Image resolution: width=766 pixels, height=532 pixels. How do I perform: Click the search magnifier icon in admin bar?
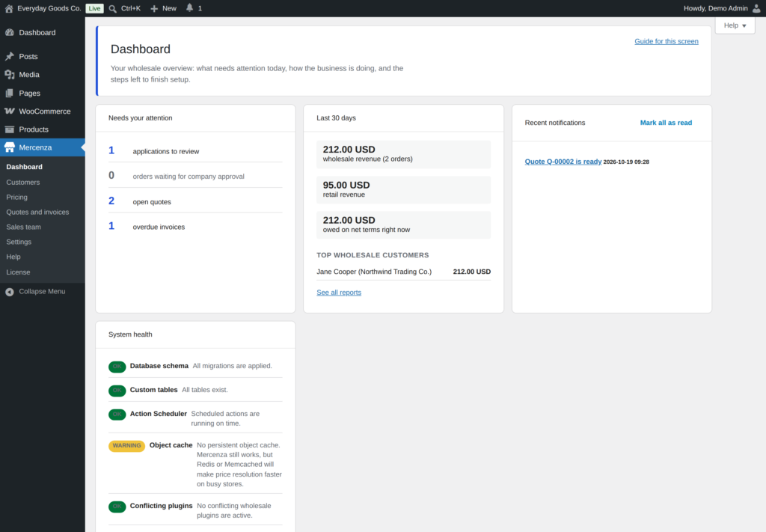113,8
